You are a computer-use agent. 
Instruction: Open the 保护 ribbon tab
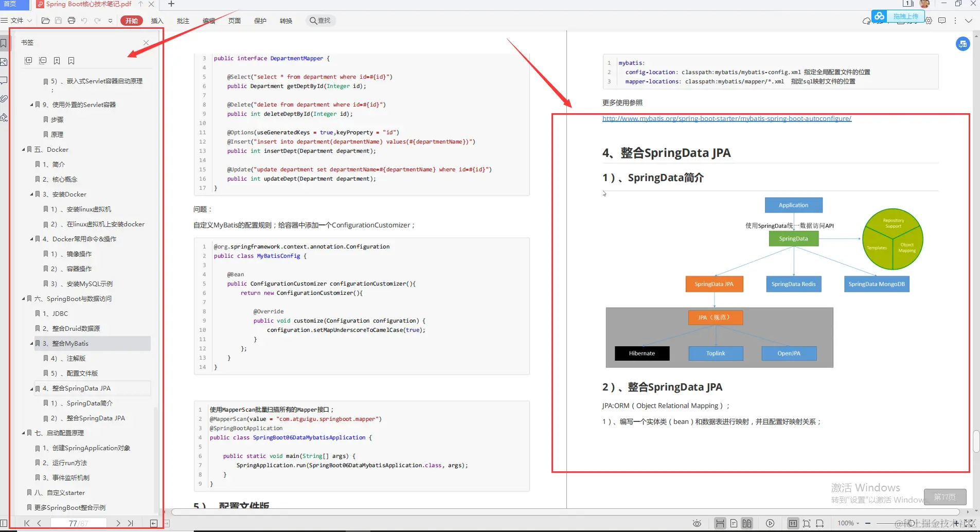260,21
